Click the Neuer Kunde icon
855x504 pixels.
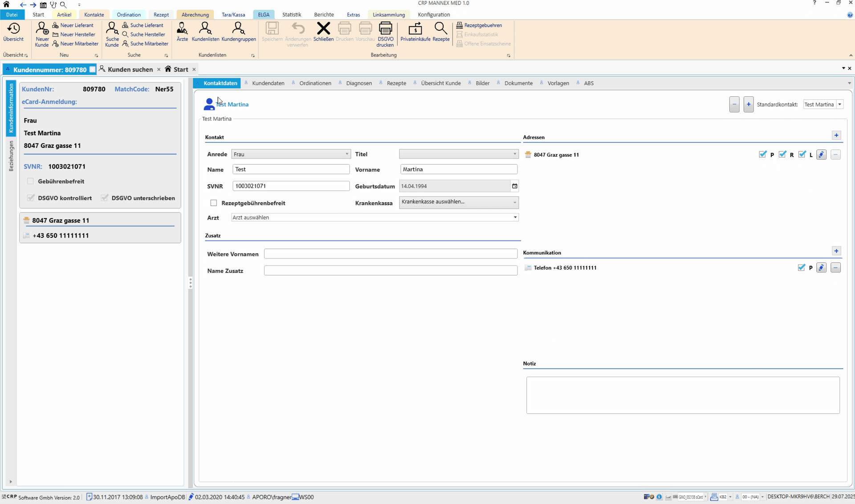click(x=42, y=34)
